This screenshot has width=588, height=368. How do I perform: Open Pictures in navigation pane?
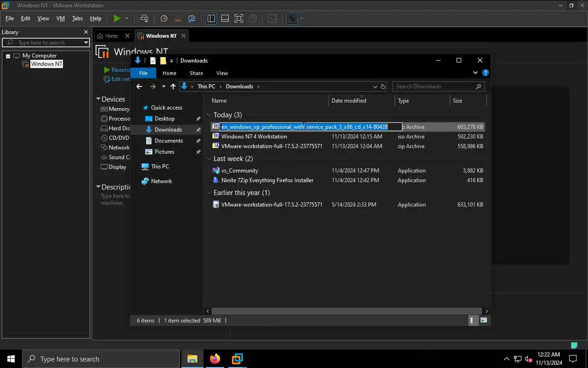164,152
